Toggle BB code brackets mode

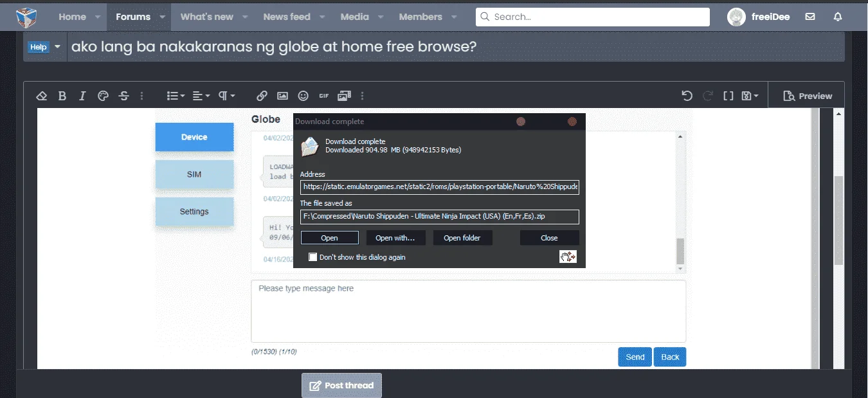click(x=728, y=96)
